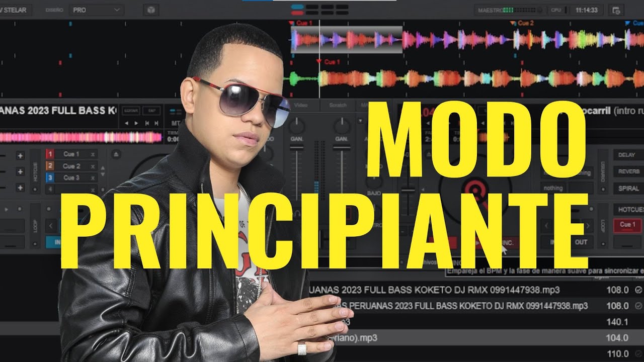Screen dimensions: 644x362
Task: Click the EDITAR button on the left deck
Action: click(x=131, y=110)
